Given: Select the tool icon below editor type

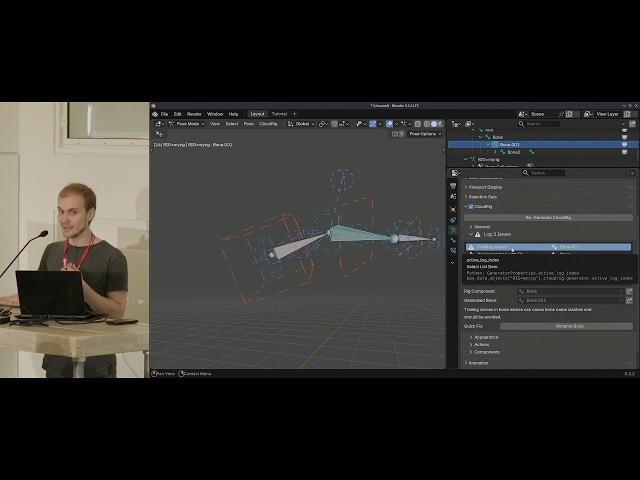Looking at the screenshot, I should coord(160,134).
